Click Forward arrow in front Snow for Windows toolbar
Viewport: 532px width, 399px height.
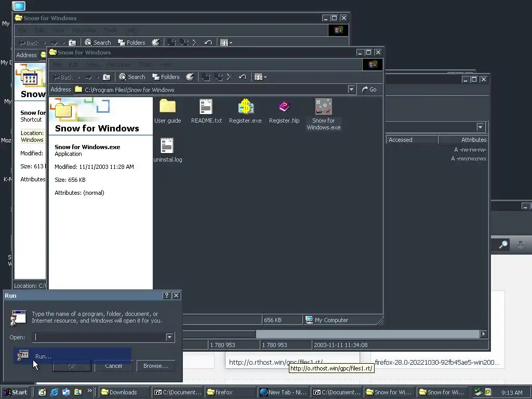tap(88, 77)
